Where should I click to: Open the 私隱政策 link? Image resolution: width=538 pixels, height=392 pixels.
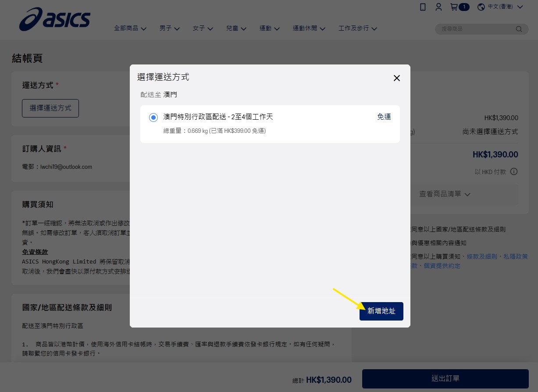[516, 257]
